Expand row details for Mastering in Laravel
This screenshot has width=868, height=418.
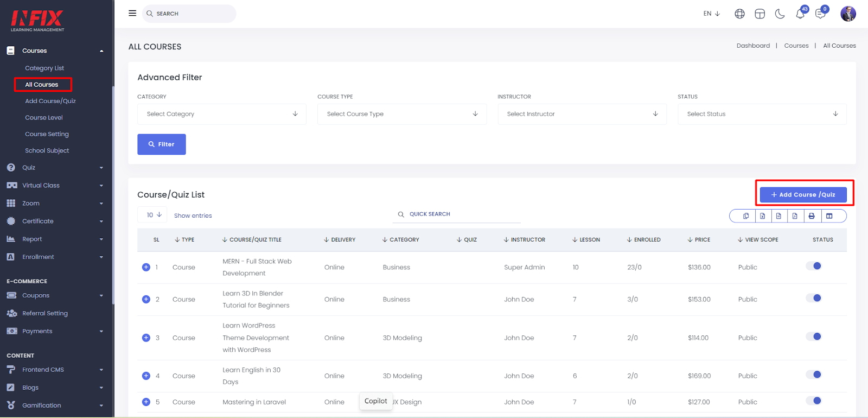coord(146,402)
